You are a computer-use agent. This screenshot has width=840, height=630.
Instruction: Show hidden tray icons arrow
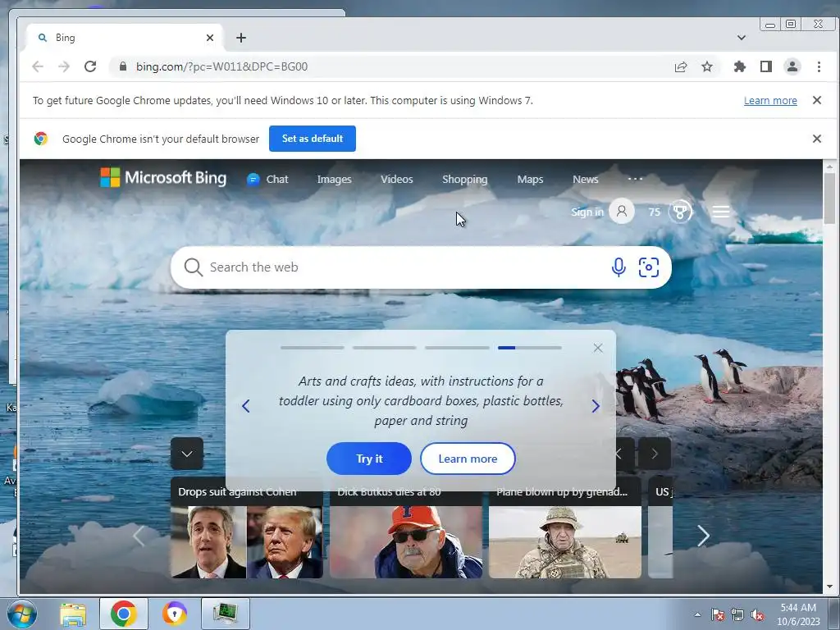(x=697, y=614)
